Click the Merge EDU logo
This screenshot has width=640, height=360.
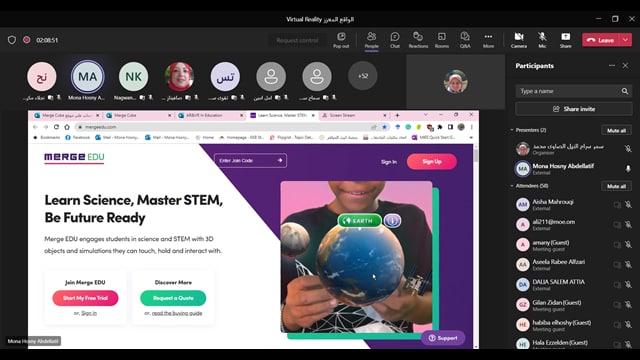pyautogui.click(x=74, y=158)
